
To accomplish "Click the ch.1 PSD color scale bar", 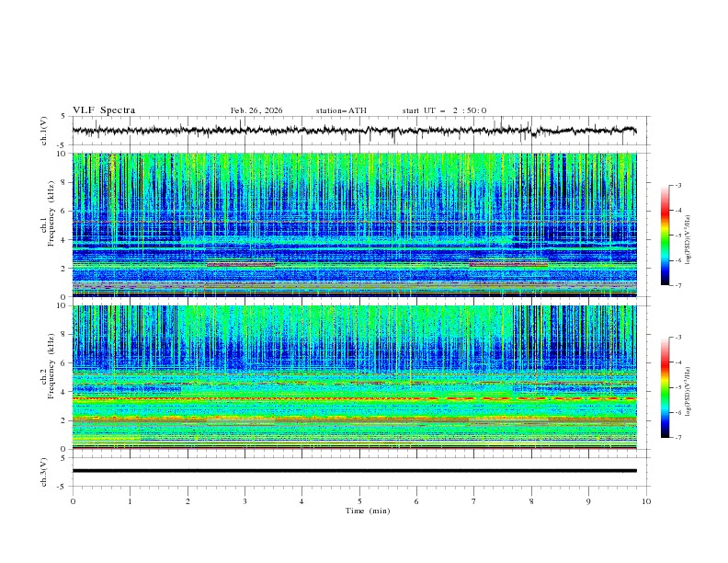I will point(665,236).
